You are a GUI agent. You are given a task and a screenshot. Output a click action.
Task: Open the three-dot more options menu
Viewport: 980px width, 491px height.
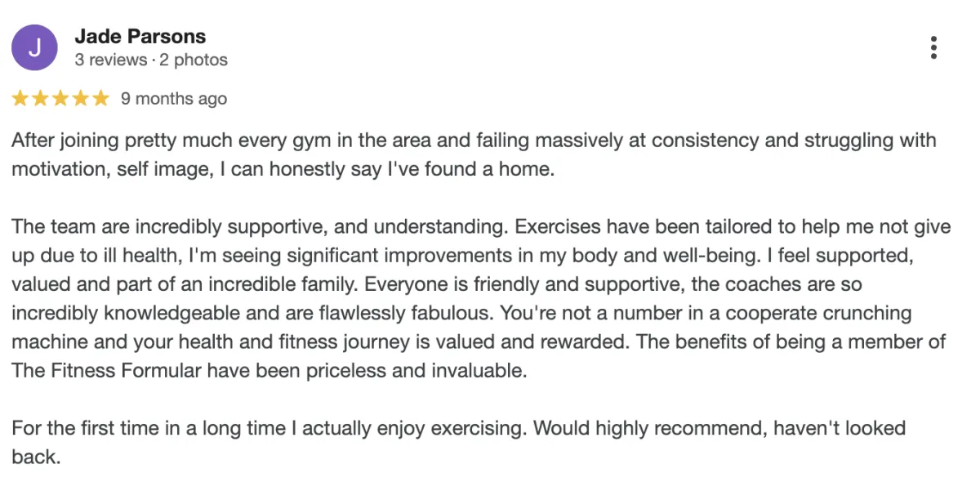point(933,47)
